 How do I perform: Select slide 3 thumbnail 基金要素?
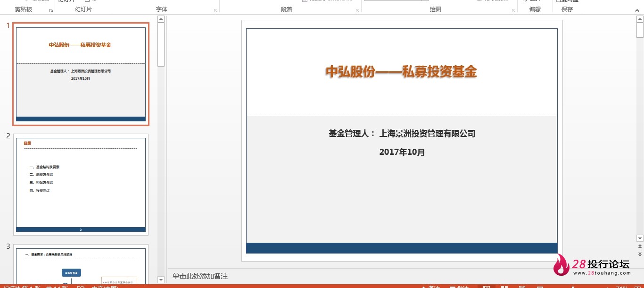[81, 264]
